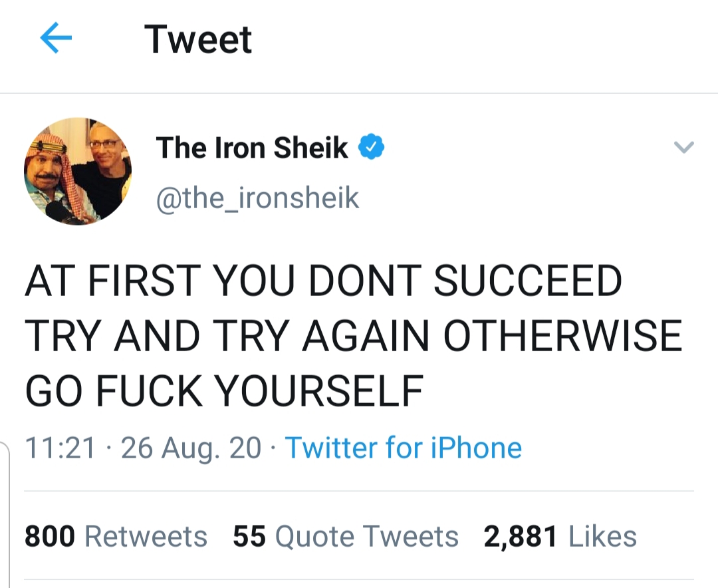718x588 pixels.
Task: View the 2,881 Likes list
Action: (560, 537)
